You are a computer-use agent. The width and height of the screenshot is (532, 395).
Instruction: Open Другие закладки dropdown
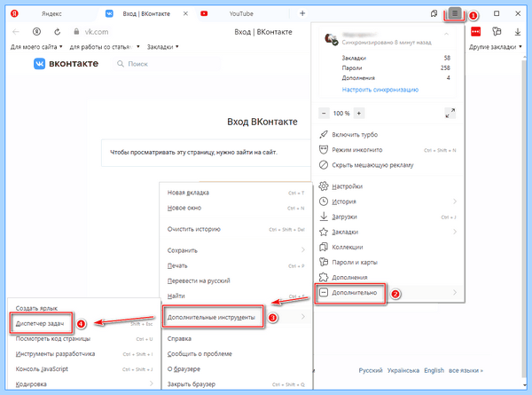click(496, 47)
